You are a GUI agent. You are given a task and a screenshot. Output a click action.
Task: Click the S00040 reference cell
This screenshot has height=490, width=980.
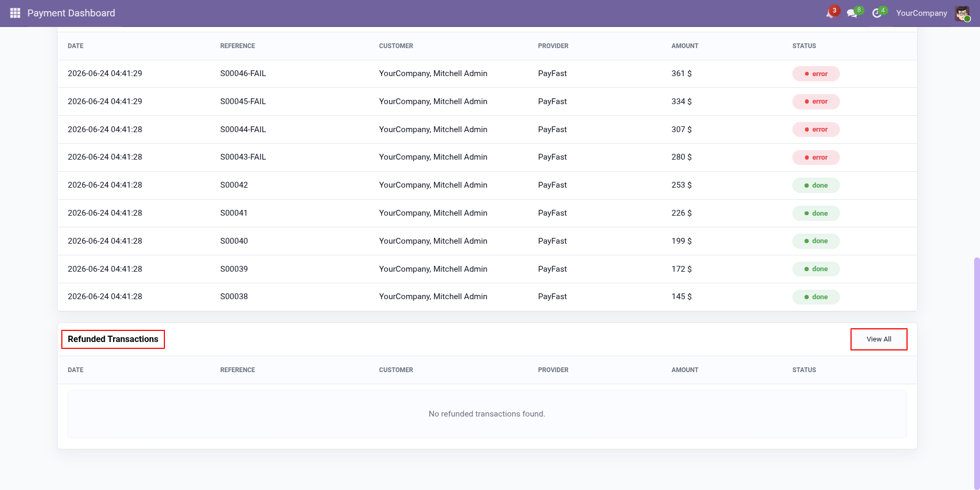[x=234, y=241]
